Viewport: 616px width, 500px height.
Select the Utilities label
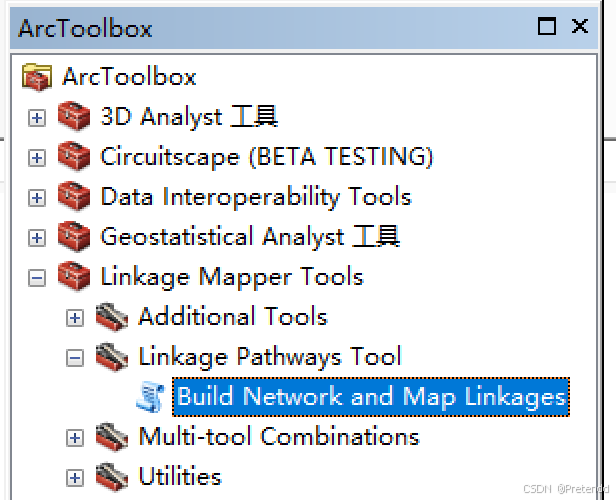(x=180, y=476)
